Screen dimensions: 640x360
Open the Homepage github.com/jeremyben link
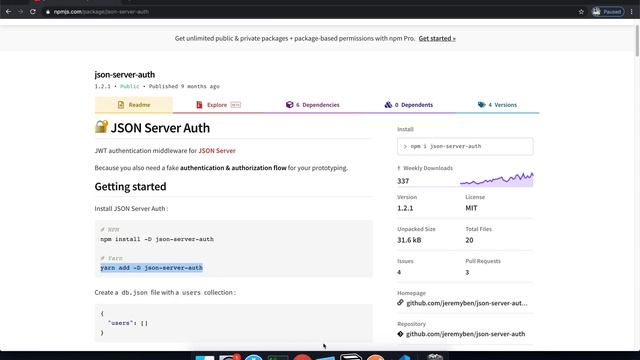[467, 303]
